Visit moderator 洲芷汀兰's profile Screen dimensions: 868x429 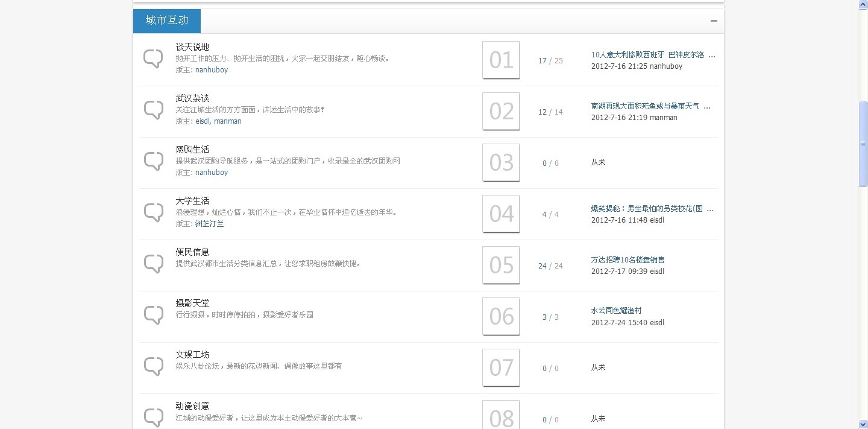point(208,223)
